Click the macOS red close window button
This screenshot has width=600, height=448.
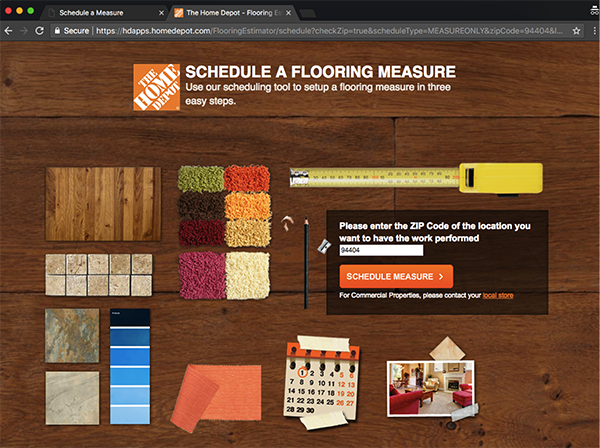point(8,11)
